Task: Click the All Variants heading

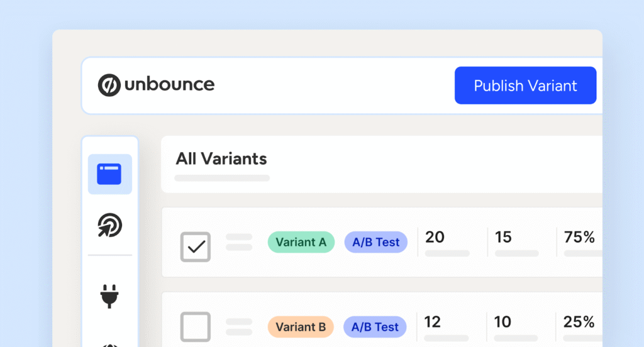Action: tap(221, 158)
